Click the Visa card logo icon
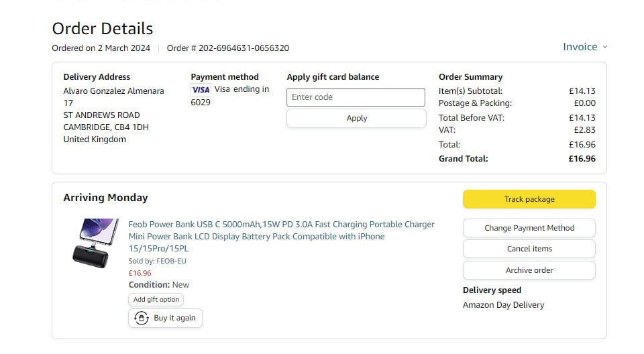The width and height of the screenshot is (644, 354). (201, 90)
